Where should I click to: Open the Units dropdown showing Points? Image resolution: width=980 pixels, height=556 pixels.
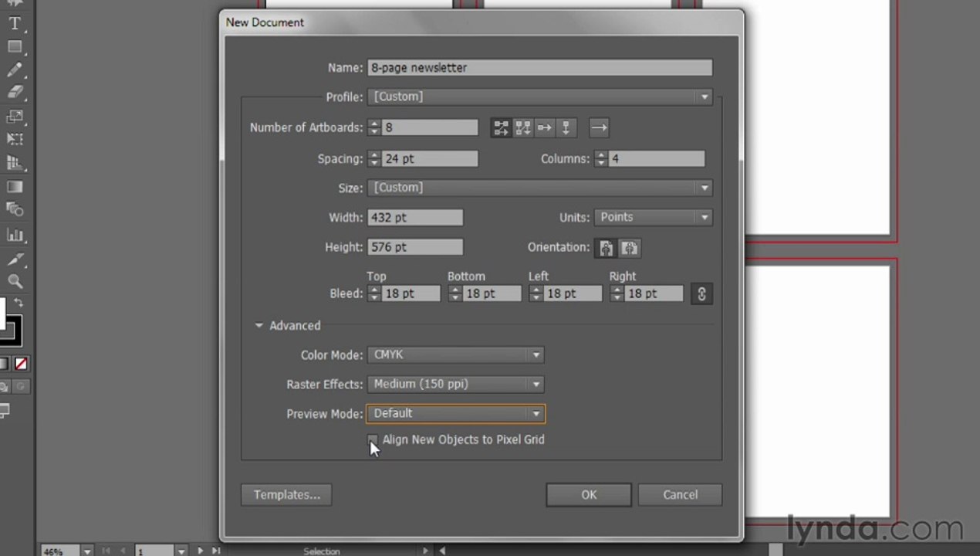[654, 218]
